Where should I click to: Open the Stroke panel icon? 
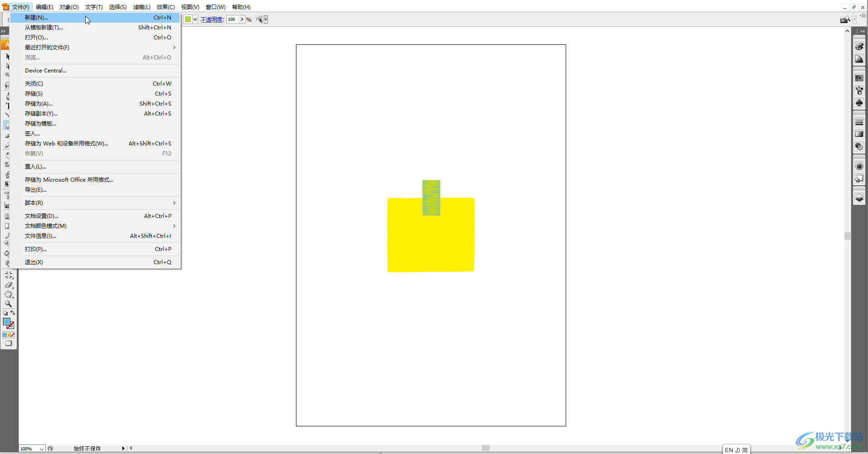tap(859, 122)
